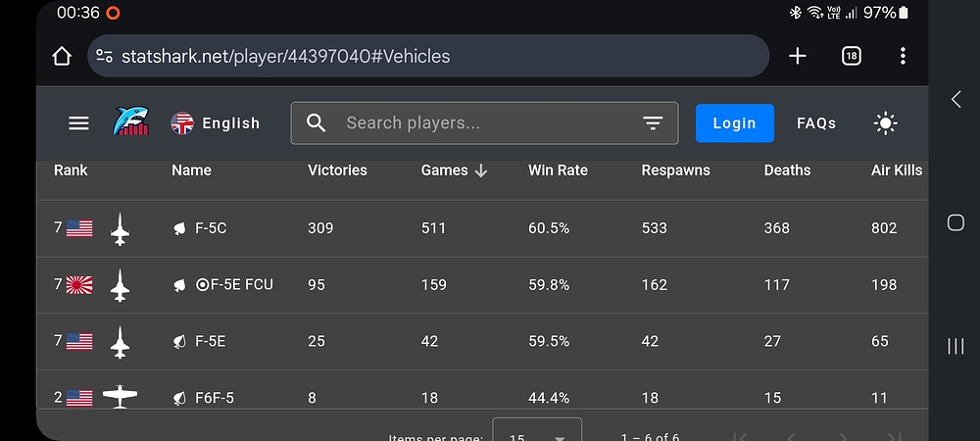
Task: Click the StatShark shark logo
Action: 130,122
